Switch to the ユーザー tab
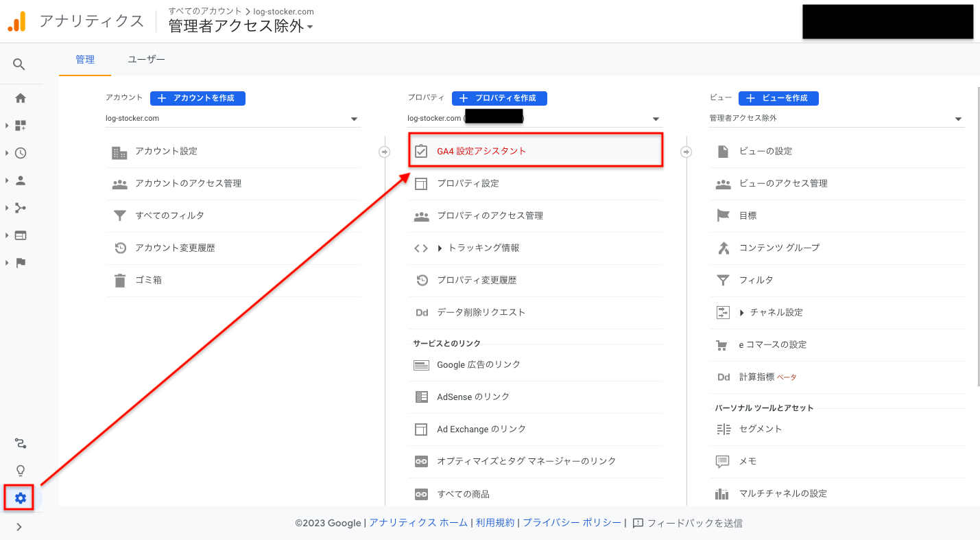 [x=146, y=60]
